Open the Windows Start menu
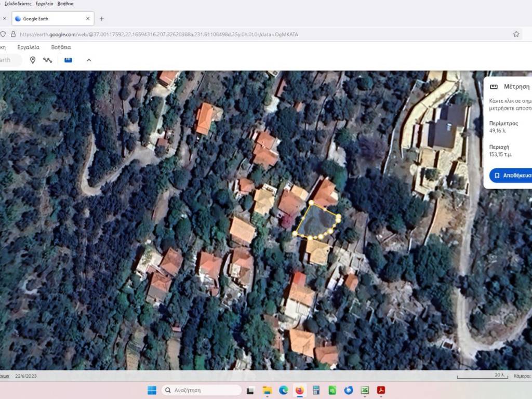The image size is (532, 399). point(152,390)
